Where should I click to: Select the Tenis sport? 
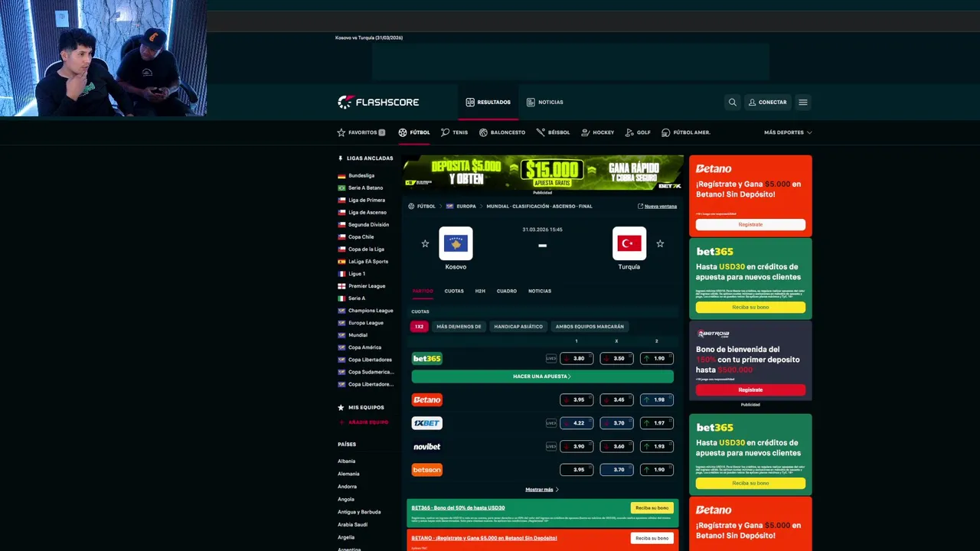pyautogui.click(x=454, y=132)
